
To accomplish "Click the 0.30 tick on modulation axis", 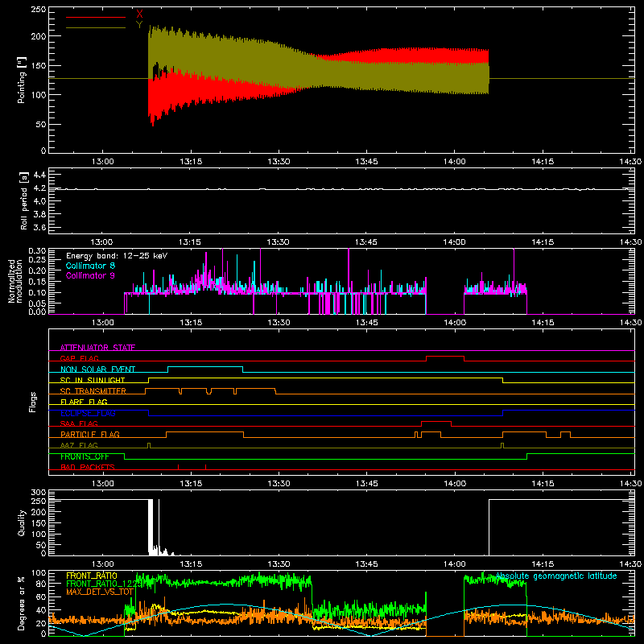I will [x=37, y=251].
